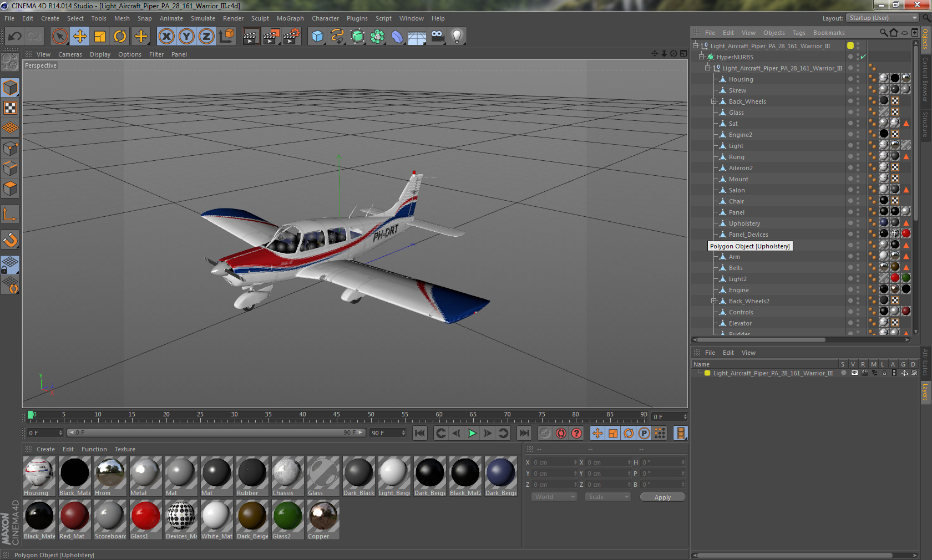Screen dimensions: 932x560
Task: Select the Panel_Devices object
Action: click(x=748, y=235)
